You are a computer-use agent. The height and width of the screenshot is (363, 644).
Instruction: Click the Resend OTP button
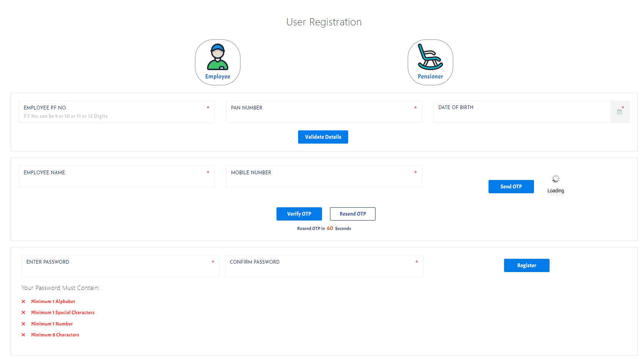point(353,214)
